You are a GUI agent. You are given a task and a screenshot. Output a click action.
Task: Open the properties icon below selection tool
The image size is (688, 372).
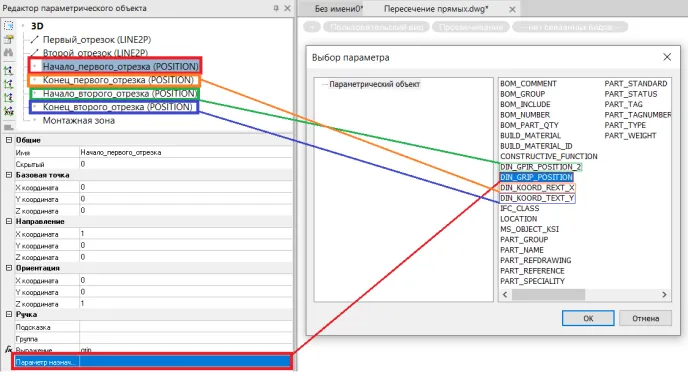click(x=8, y=39)
